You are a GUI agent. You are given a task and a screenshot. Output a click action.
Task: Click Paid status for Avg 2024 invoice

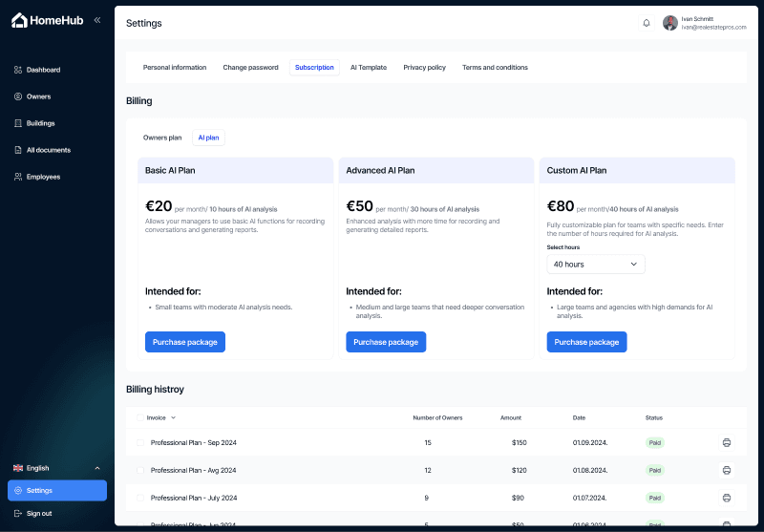[x=655, y=470]
